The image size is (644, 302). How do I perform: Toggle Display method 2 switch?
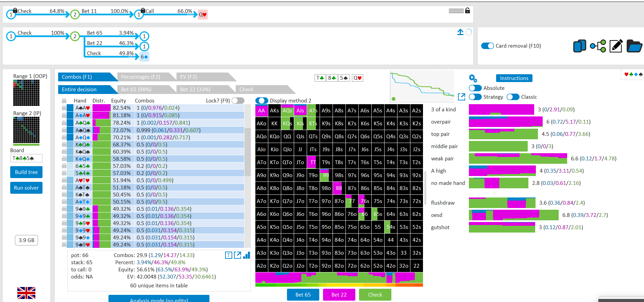pyautogui.click(x=261, y=101)
